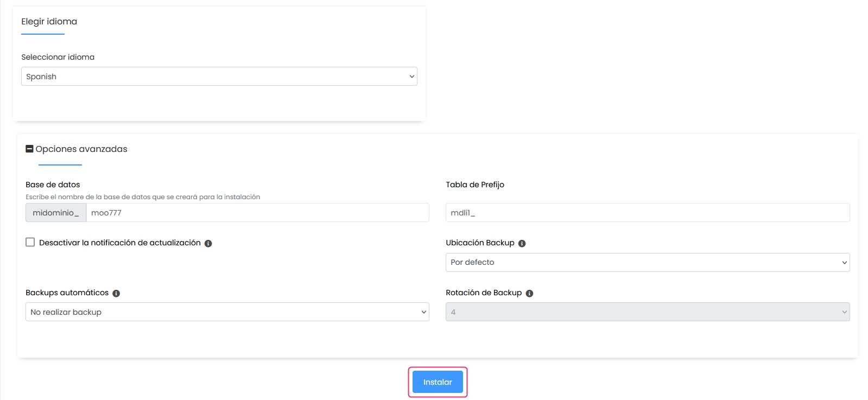Click the database name helper text

(143, 197)
